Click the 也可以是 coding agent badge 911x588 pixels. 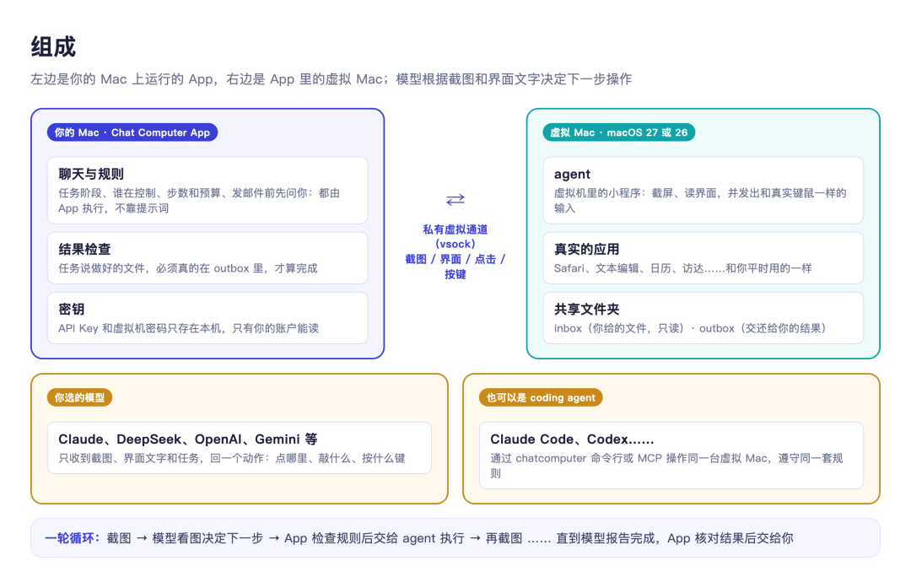541,397
